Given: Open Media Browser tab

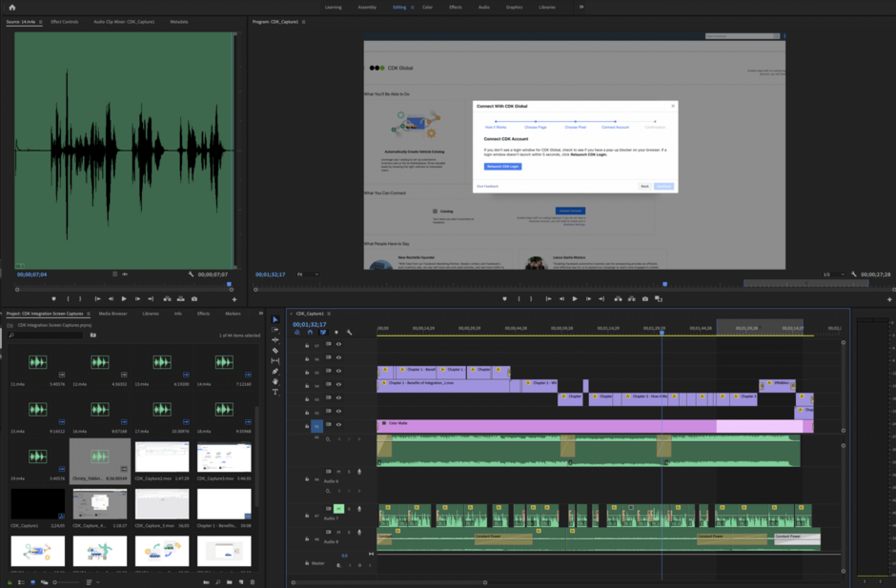Looking at the screenshot, I should [112, 314].
